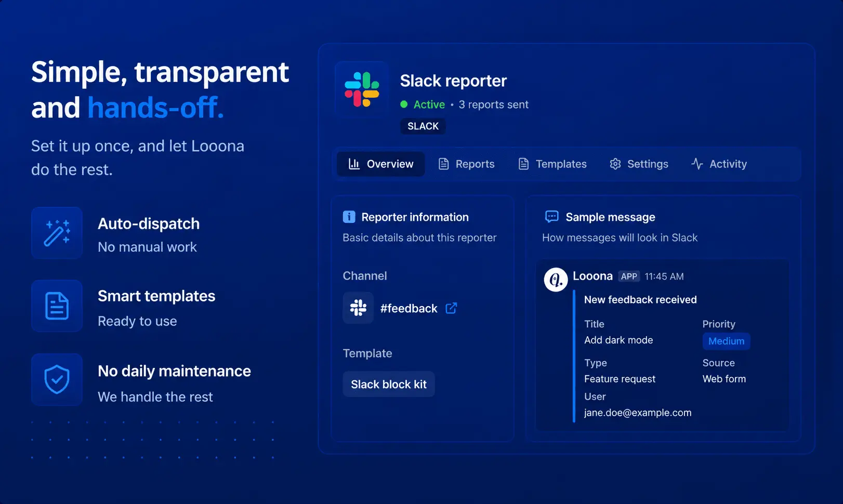Click the "Looona" sender name
843x504 pixels.
click(592, 276)
